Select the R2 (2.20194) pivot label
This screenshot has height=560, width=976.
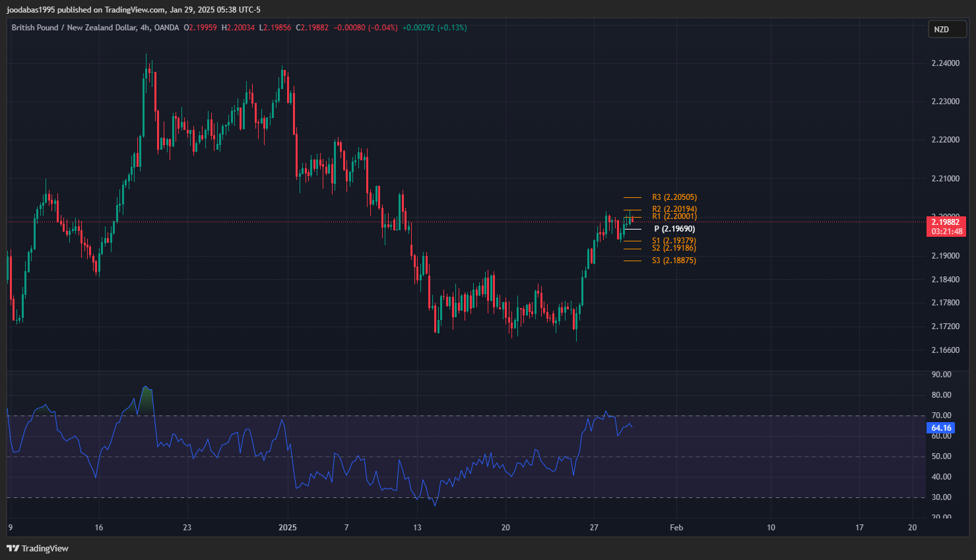[x=674, y=209]
